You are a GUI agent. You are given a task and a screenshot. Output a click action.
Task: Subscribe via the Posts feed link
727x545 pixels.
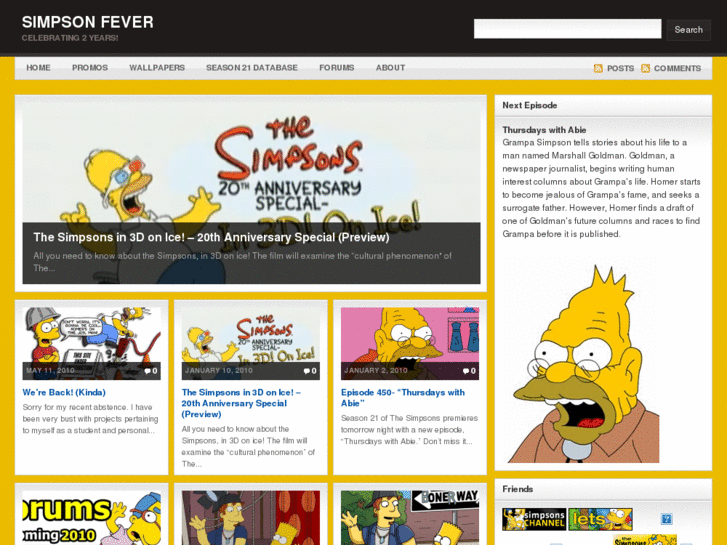click(x=620, y=68)
